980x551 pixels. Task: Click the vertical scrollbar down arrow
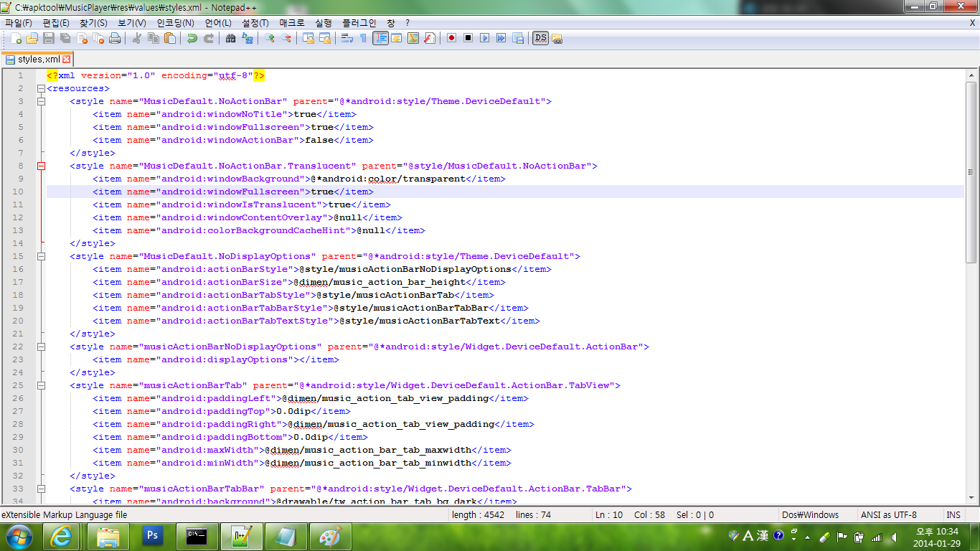coord(971,497)
